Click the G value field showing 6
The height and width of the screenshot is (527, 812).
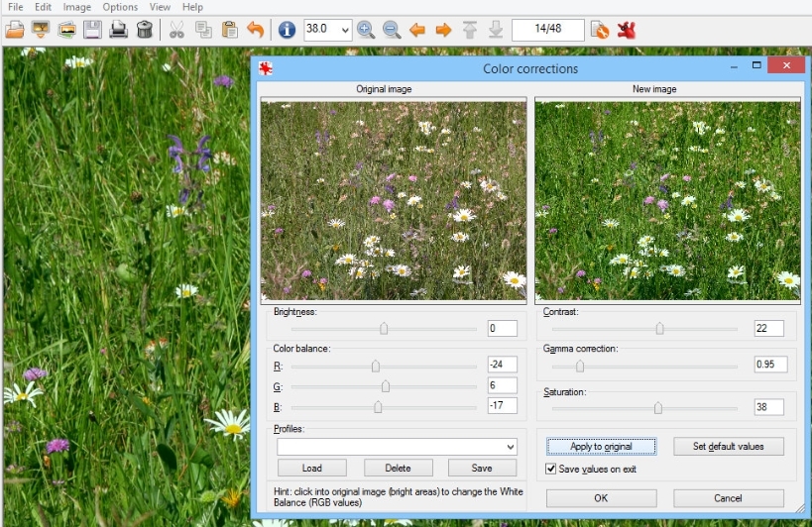[x=503, y=384]
